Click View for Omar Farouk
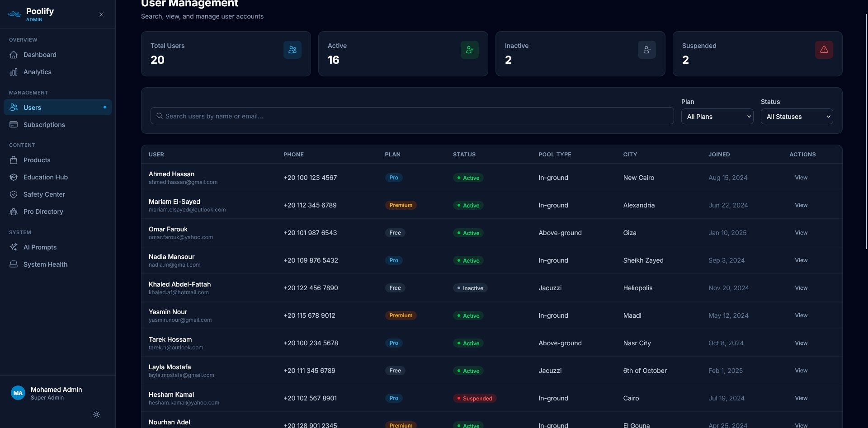 [801, 233]
